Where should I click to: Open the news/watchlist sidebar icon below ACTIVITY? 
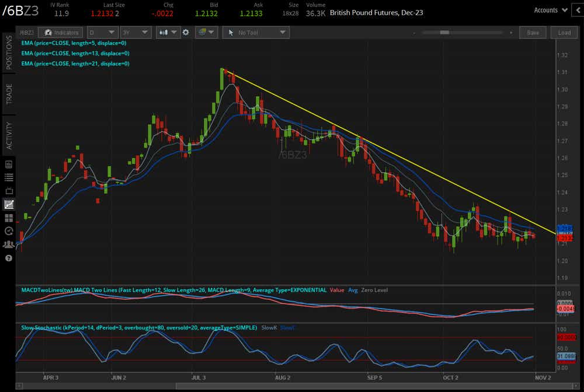point(9,164)
